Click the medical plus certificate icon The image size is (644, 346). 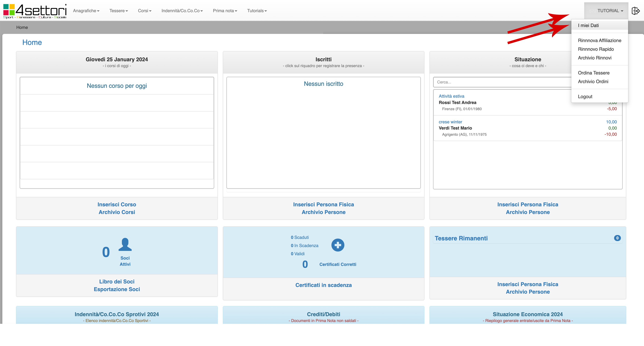(338, 245)
